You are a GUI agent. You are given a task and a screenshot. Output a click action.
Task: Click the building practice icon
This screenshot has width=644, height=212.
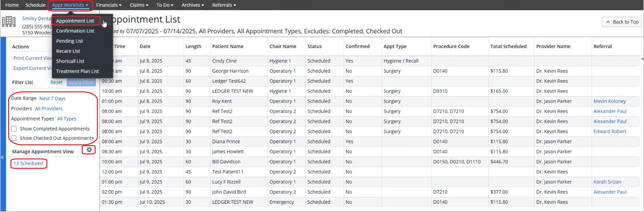point(9,22)
